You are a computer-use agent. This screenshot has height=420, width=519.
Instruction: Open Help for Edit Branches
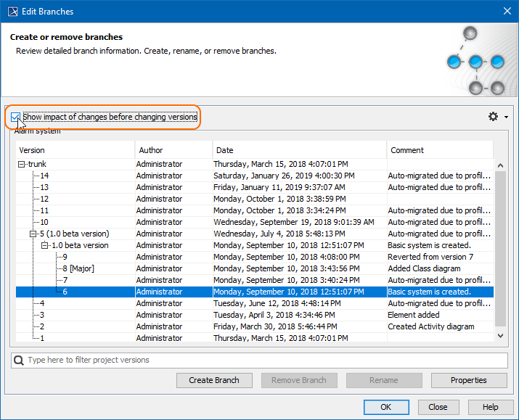pyautogui.click(x=491, y=407)
